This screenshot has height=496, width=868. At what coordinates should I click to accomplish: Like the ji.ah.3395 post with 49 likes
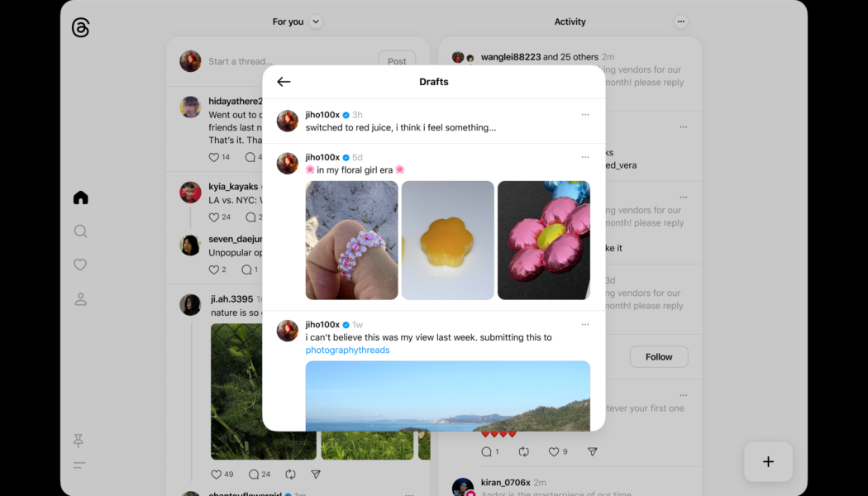tap(217, 475)
